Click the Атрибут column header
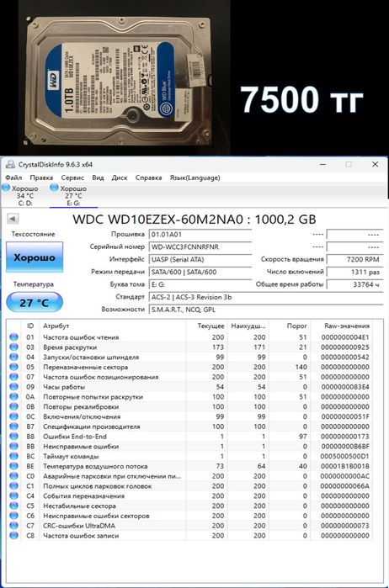Screen dimensions: 389x588 [112, 326]
